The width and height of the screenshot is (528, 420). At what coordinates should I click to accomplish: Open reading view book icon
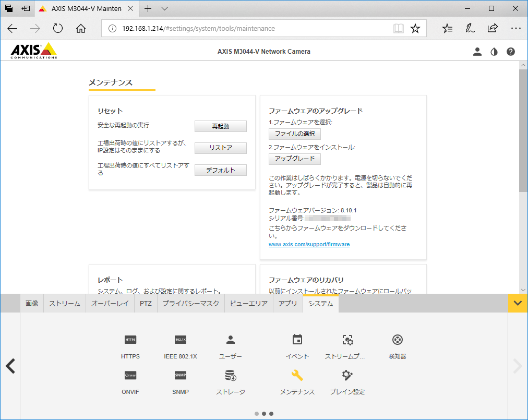pos(399,28)
